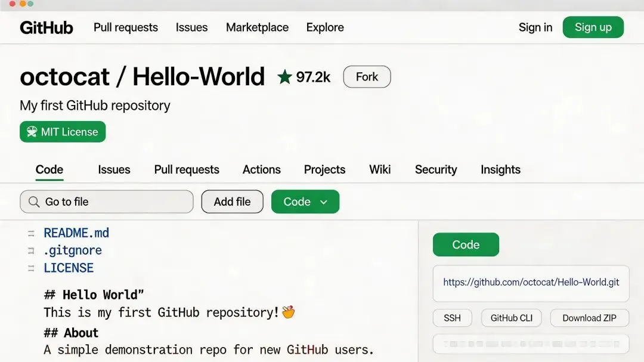
Task: Switch to the repository Pull requests tab
Action: click(187, 170)
